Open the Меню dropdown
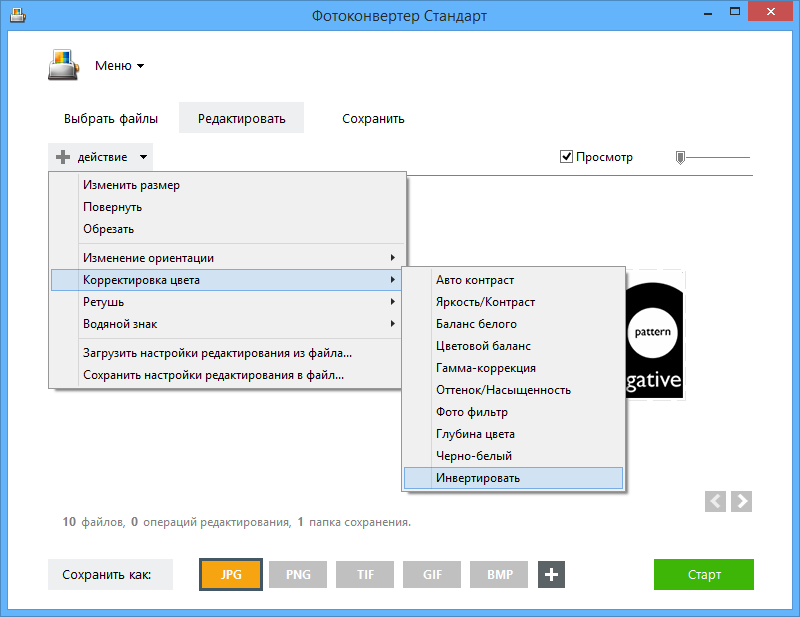The width and height of the screenshot is (800, 617). point(119,66)
